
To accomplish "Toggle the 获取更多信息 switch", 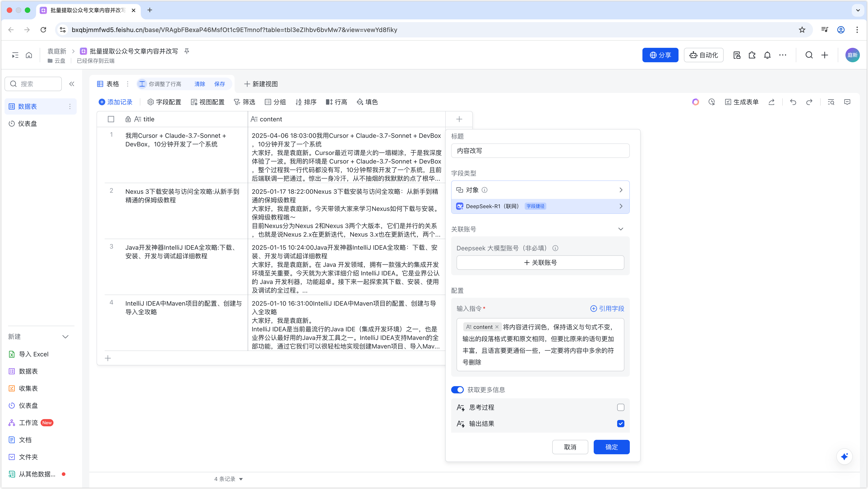I will (457, 390).
